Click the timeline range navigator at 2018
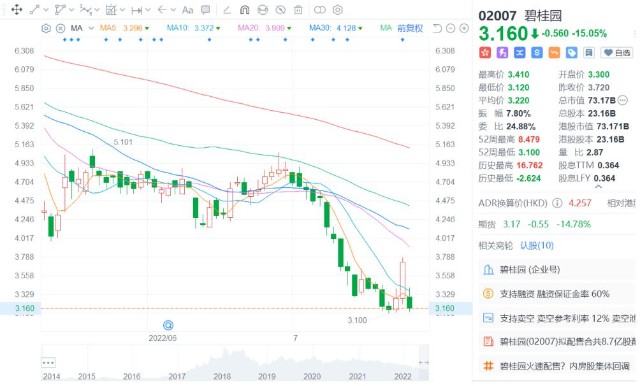This screenshot has height=386, width=640. 222,376
